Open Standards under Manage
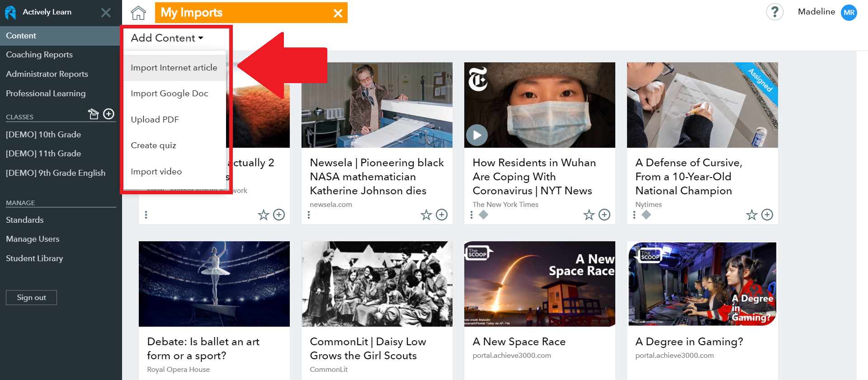 pyautogui.click(x=25, y=220)
